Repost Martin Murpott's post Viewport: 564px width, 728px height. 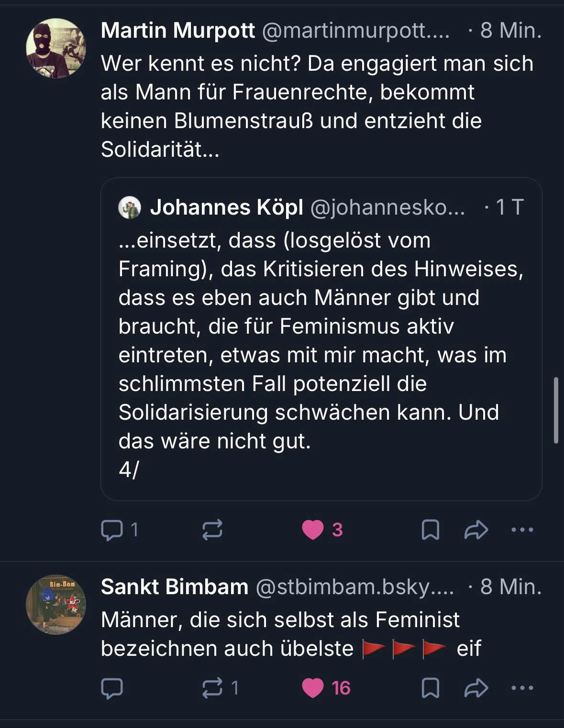pos(212,530)
